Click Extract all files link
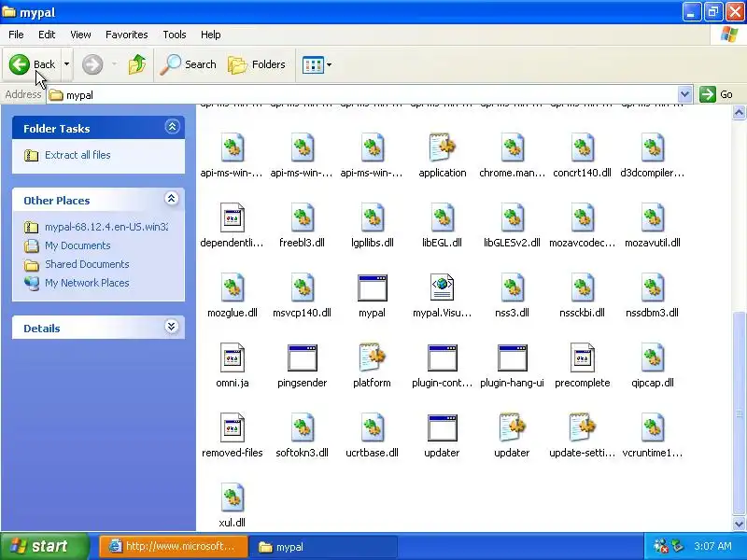The width and height of the screenshot is (747, 560). click(78, 155)
